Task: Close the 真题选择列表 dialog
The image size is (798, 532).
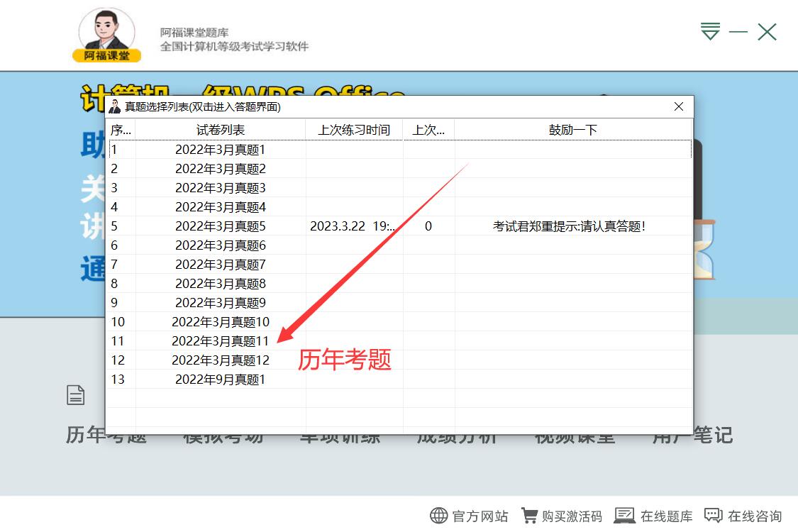Action: (x=678, y=106)
